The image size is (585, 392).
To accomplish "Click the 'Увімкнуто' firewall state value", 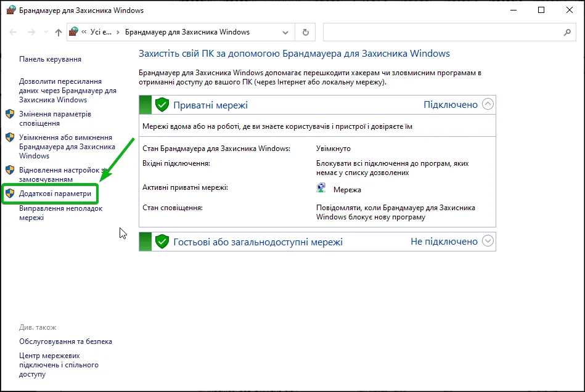I will click(x=333, y=149).
